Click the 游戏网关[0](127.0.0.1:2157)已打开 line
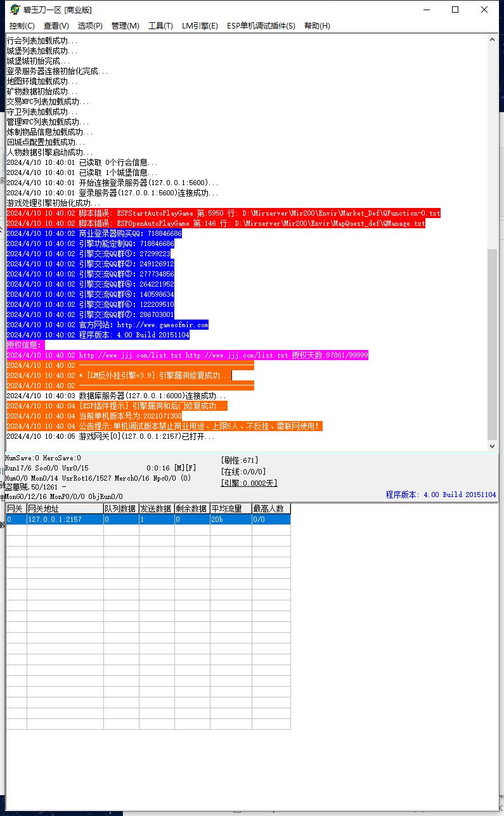 [110, 436]
